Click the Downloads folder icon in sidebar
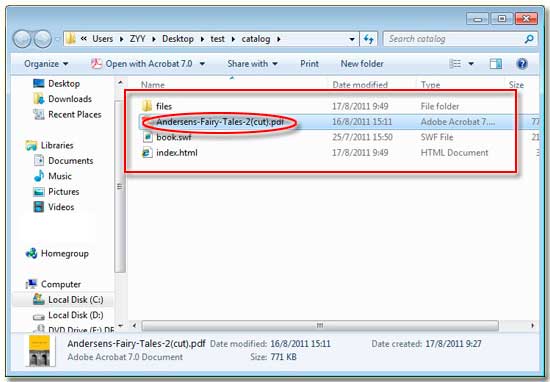Viewport: 550px width, 382px height. [x=39, y=99]
